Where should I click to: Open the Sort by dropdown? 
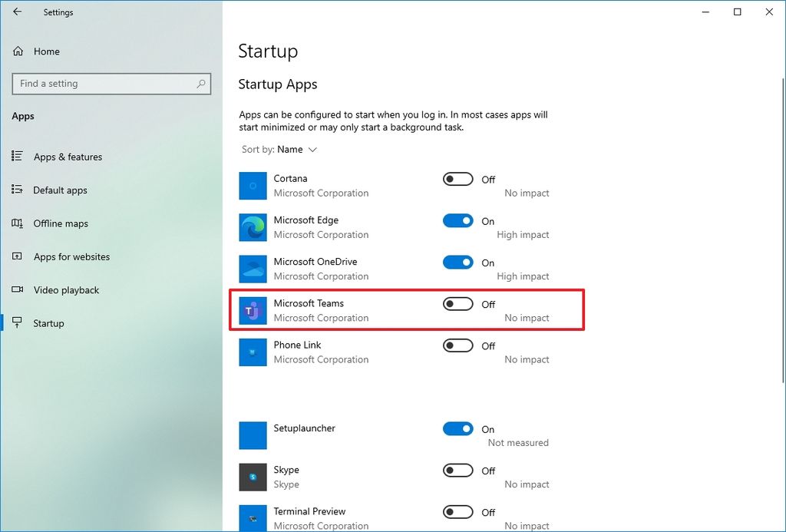click(292, 149)
